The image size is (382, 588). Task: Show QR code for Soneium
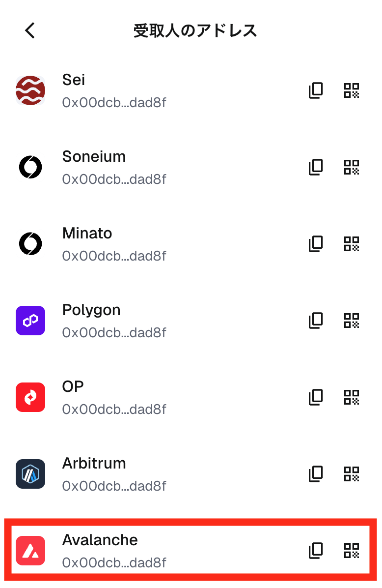click(x=352, y=167)
